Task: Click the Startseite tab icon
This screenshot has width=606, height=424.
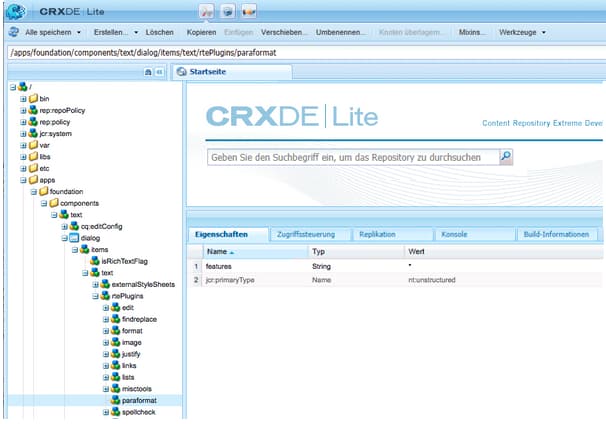Action: (x=181, y=72)
